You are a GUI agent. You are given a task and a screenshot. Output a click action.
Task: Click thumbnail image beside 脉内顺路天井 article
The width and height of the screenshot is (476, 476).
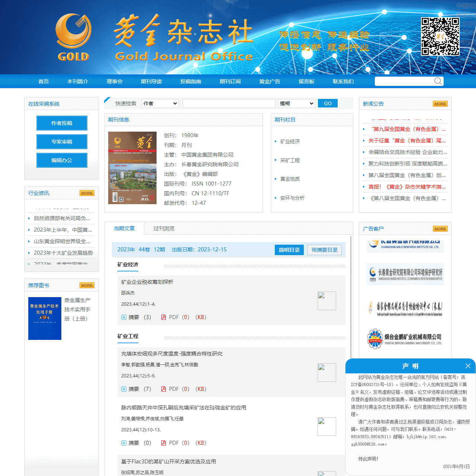click(x=327, y=427)
